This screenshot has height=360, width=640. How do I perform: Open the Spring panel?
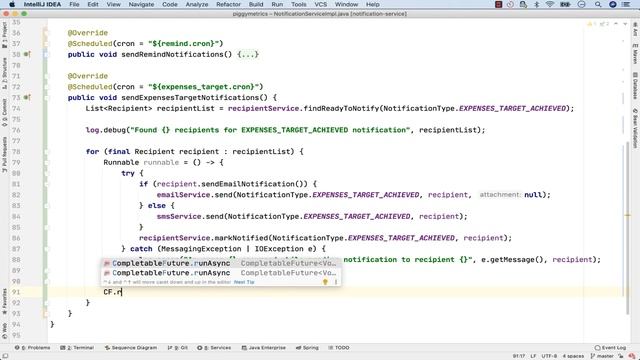(x=307, y=348)
